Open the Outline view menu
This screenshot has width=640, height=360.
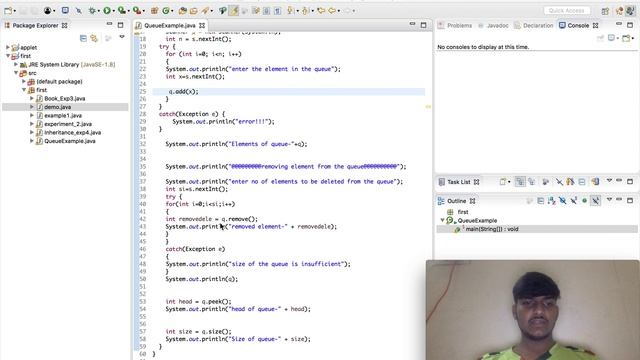(x=609, y=200)
